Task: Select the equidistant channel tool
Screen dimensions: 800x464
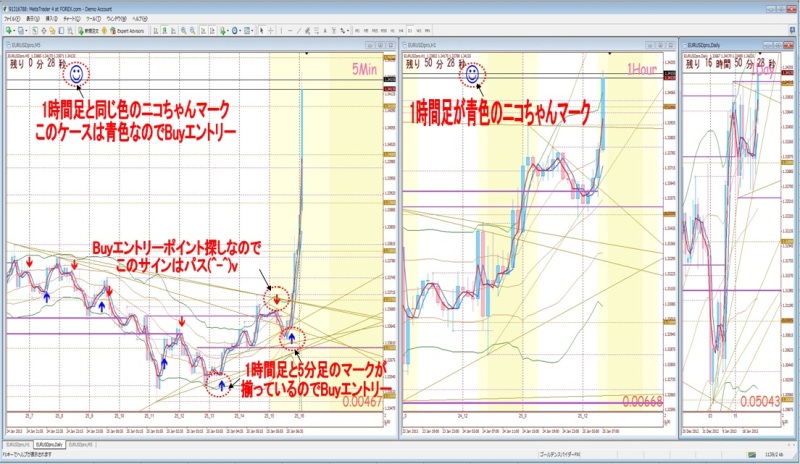Action: 307,31
